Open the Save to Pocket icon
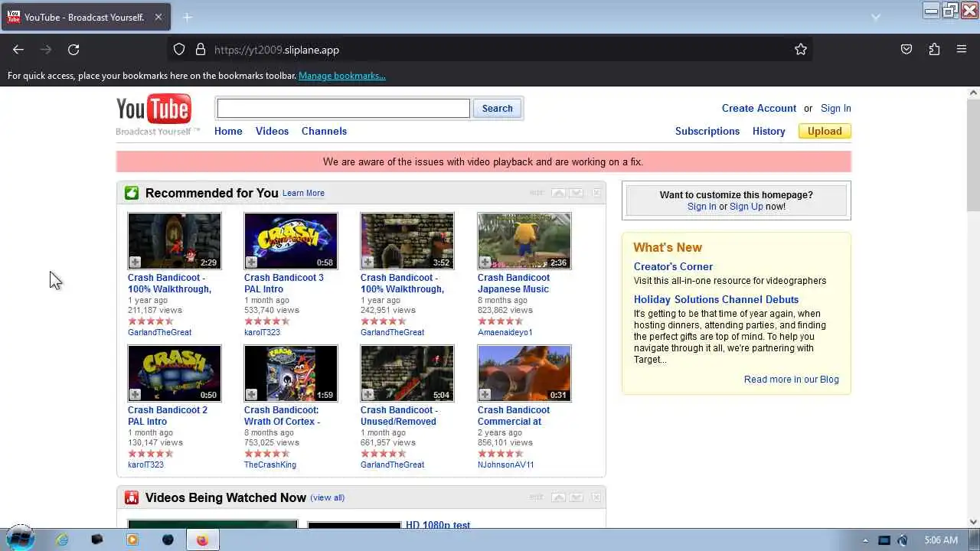The width and height of the screenshot is (980, 551). 906,50
